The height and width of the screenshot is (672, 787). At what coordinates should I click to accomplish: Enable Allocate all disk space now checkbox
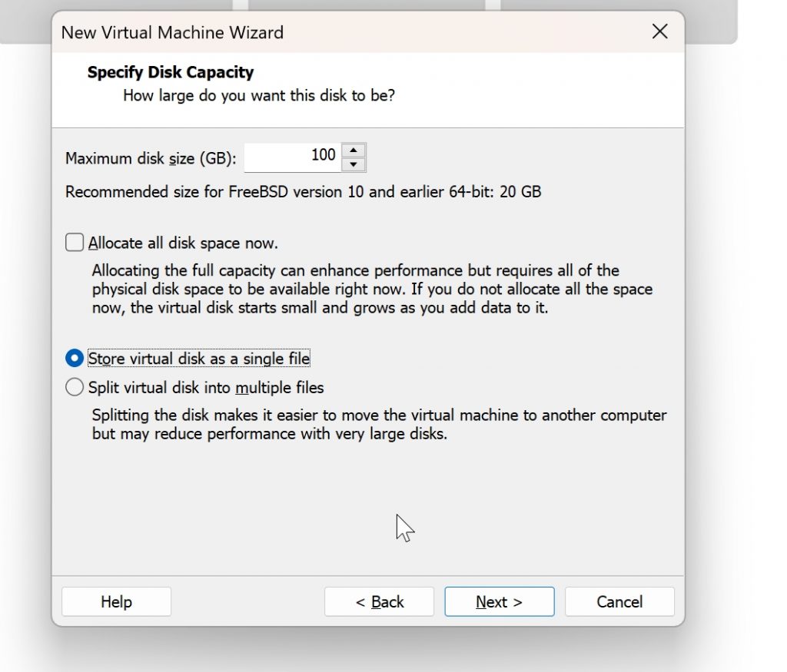click(75, 243)
